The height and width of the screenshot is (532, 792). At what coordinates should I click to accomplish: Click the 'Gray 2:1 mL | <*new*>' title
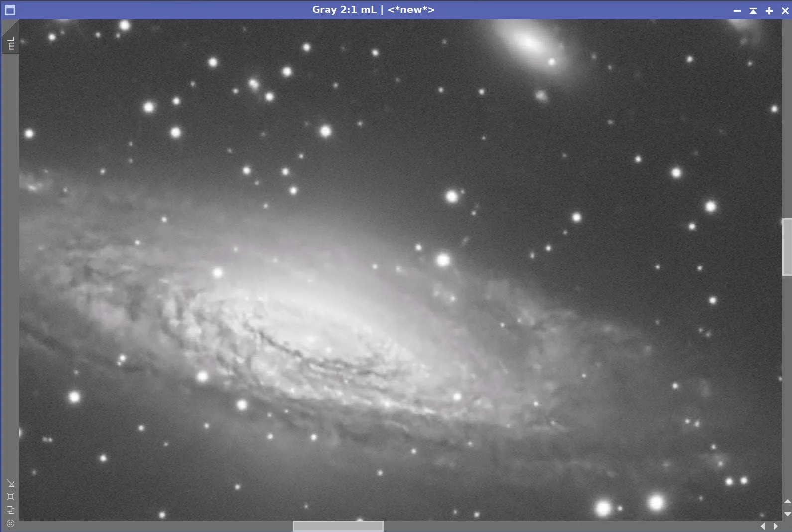373,10
